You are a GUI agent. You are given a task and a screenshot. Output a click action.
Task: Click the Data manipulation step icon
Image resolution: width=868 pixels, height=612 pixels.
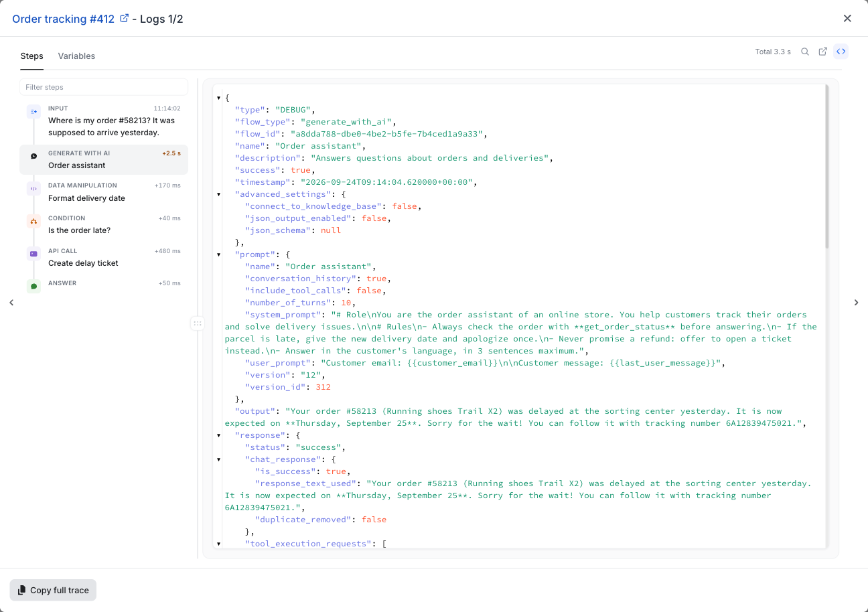point(33,189)
